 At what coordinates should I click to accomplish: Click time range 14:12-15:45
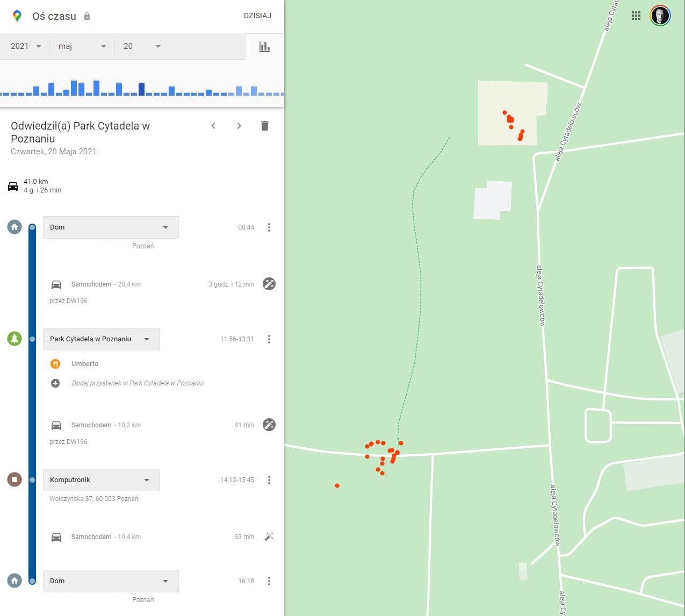point(237,480)
